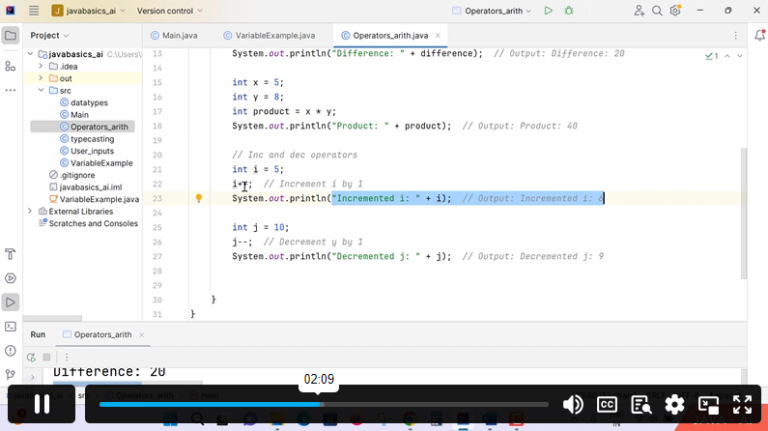Close the Operators_arith.java editor tab
Screen dimensions: 768x431
coord(438,35)
